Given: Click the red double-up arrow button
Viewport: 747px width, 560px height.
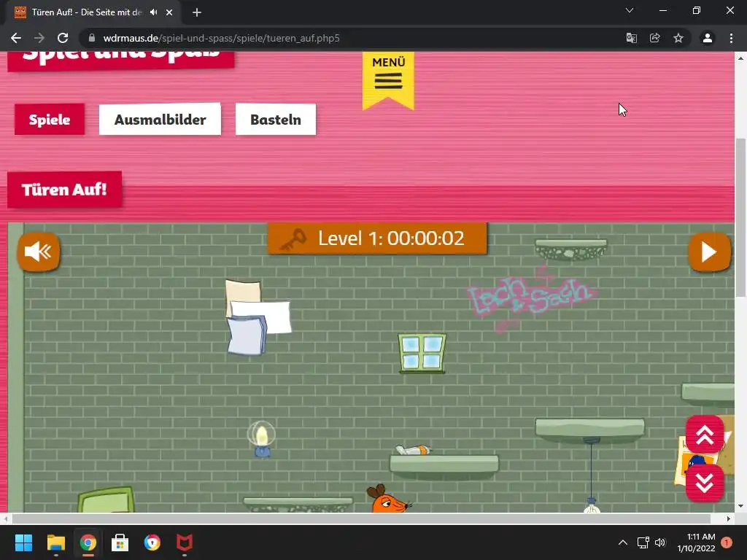Looking at the screenshot, I should pos(705,435).
